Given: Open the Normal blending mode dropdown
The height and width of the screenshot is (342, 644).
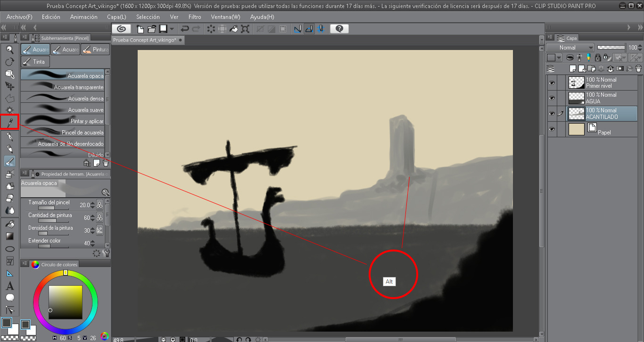Looking at the screenshot, I should 570,48.
